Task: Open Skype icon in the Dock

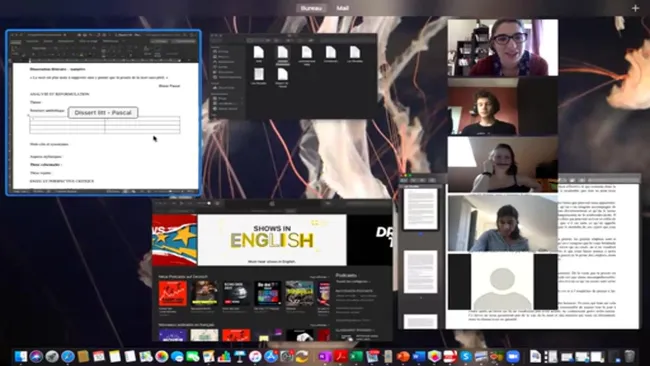Action: point(466,356)
